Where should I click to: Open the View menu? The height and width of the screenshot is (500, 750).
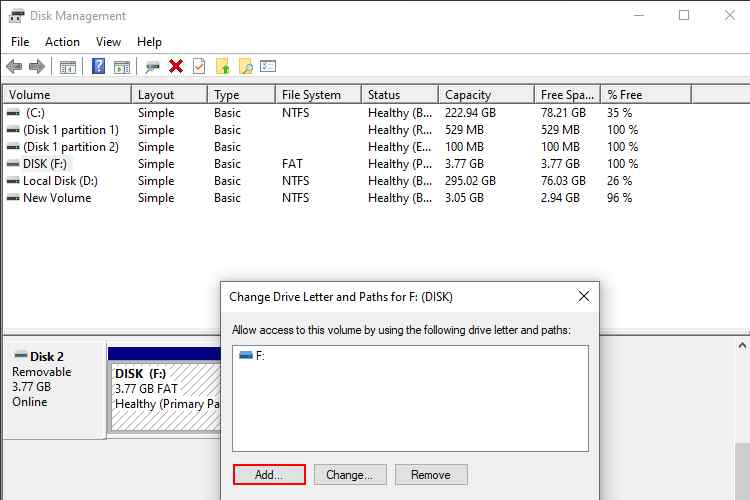click(x=108, y=42)
